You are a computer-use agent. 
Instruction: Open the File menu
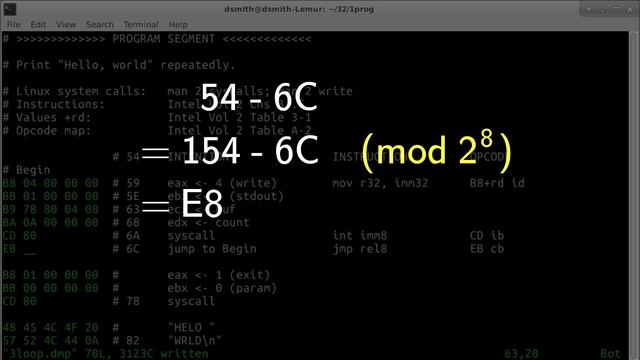coord(13,25)
